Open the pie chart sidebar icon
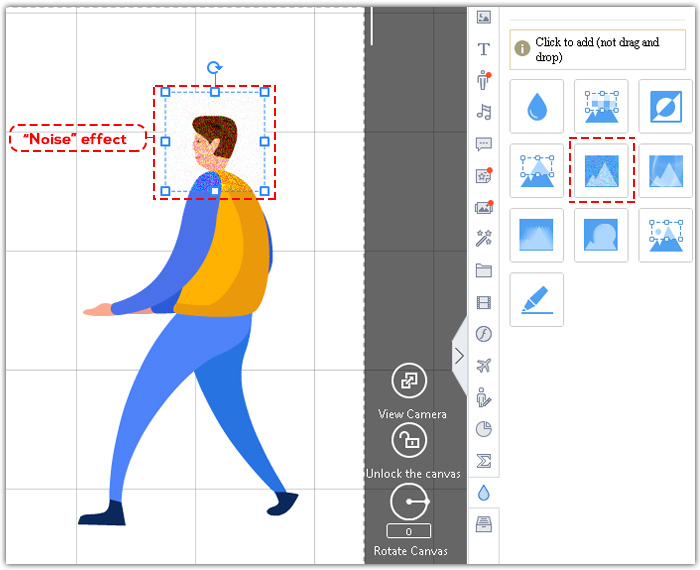The image size is (700, 570). (x=483, y=429)
